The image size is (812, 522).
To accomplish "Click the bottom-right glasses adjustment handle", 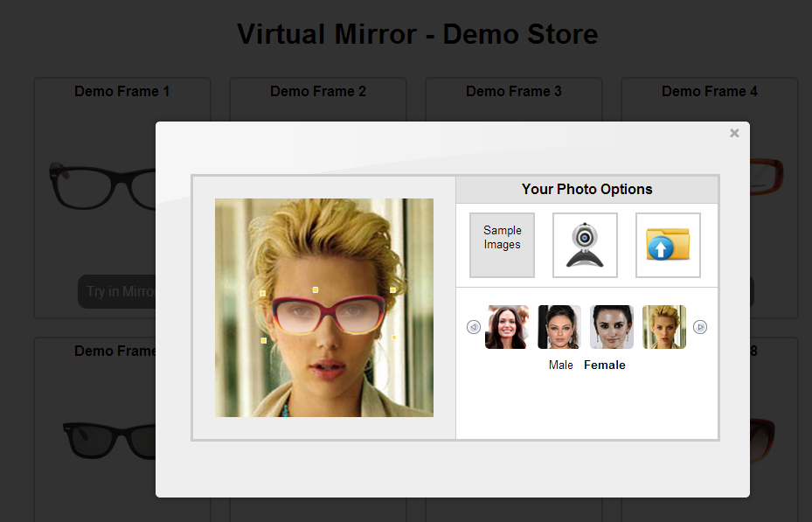I will pos(394,338).
